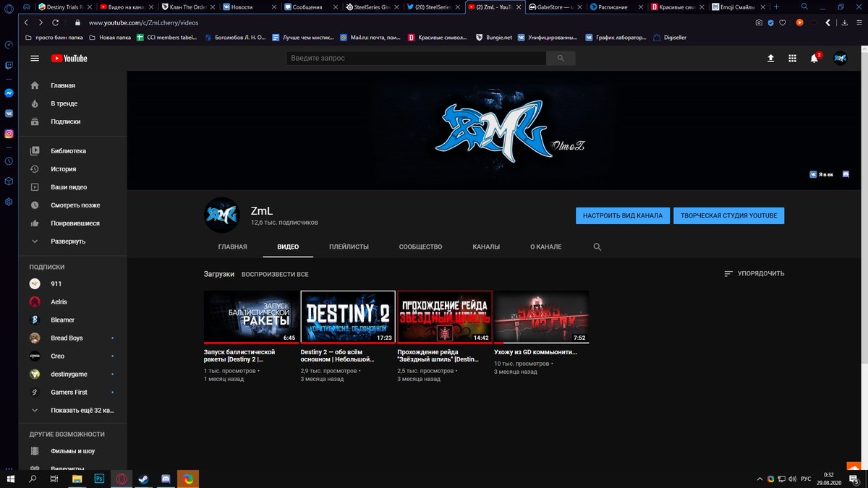The image size is (868, 488).
Task: Show hidden system tray icons arrow
Action: 758,479
